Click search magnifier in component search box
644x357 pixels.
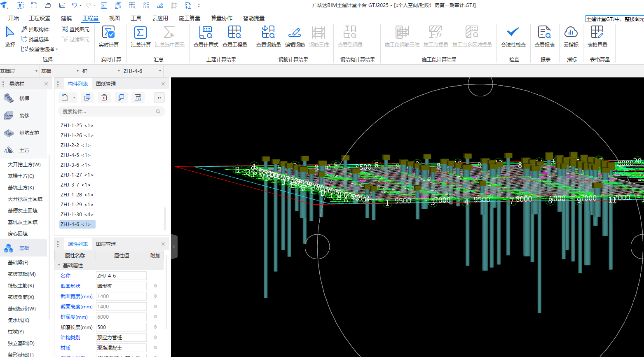tap(158, 112)
